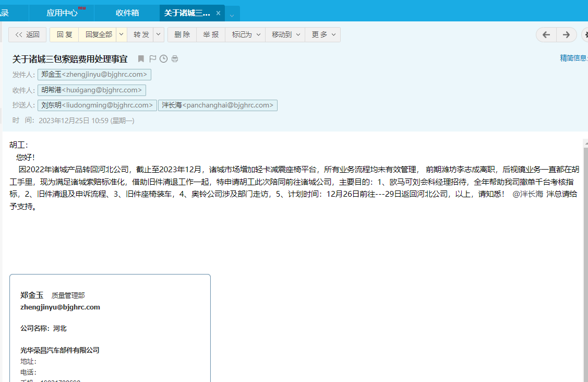The image size is (588, 382).
Task: Toggle the flag icon on this email
Action: [153, 59]
